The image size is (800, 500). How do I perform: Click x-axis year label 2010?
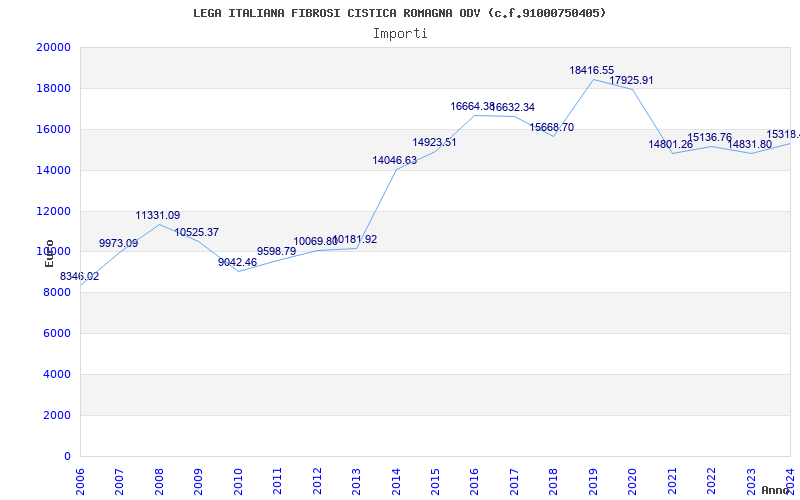[238, 481]
